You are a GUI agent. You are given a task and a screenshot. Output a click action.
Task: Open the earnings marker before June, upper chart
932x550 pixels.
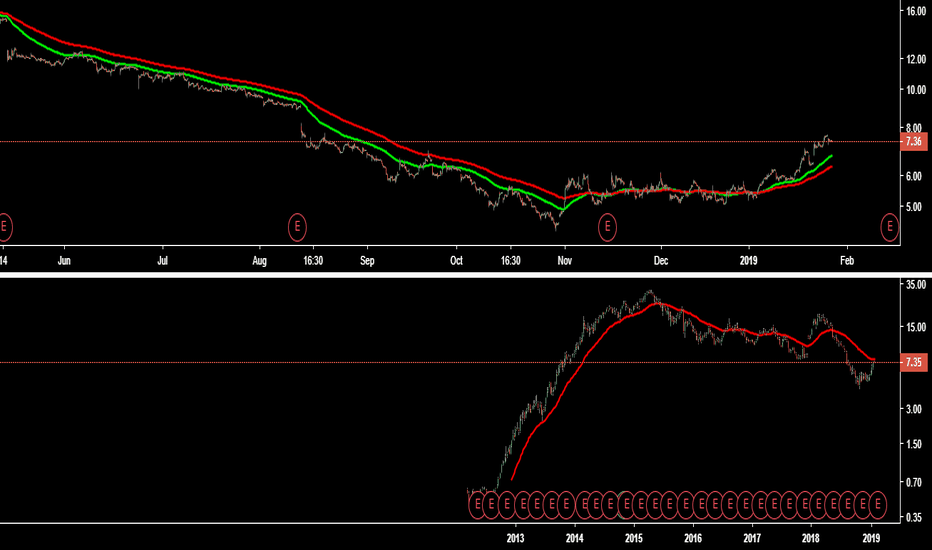pyautogui.click(x=4, y=227)
